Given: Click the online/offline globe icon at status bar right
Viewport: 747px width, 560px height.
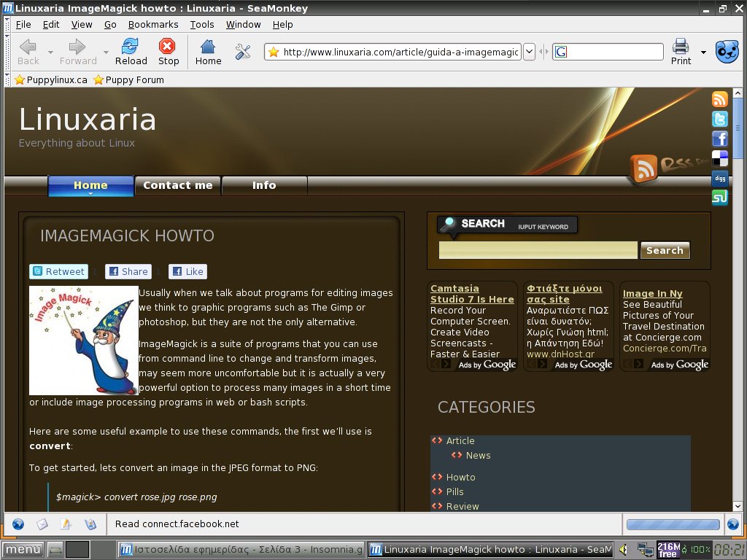Looking at the screenshot, I should pyautogui.click(x=733, y=524).
